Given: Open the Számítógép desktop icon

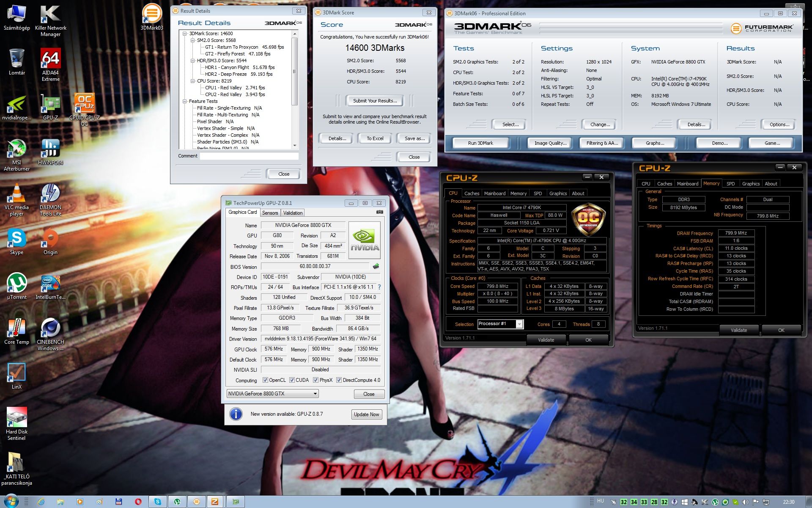Looking at the screenshot, I should click(16, 18).
